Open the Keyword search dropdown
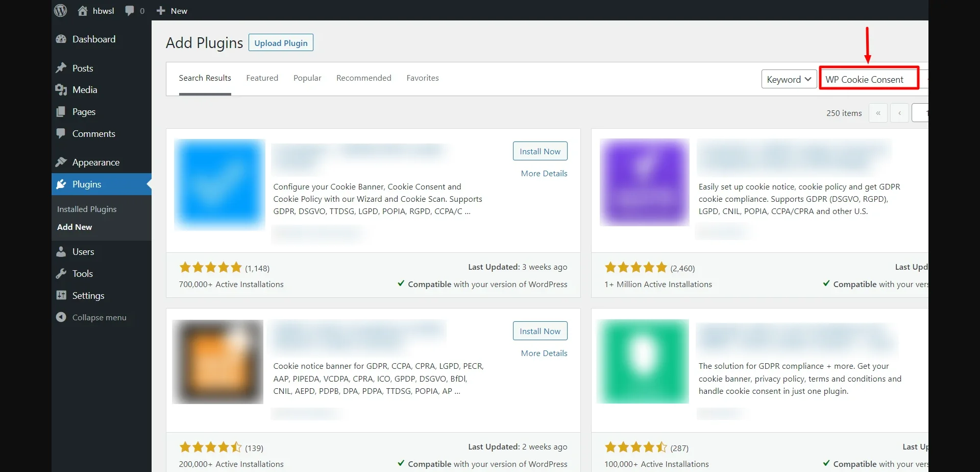The width and height of the screenshot is (980, 472). [x=788, y=79]
